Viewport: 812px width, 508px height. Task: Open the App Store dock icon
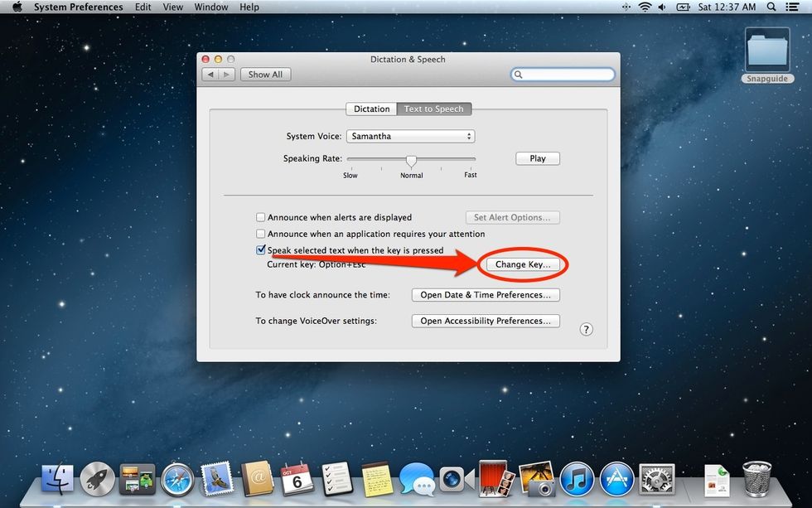coord(616,478)
